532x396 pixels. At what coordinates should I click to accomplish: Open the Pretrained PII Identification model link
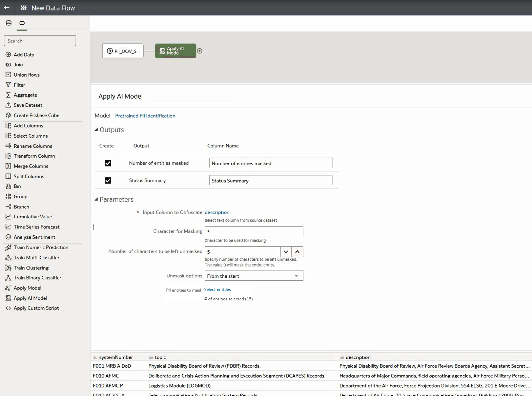tap(145, 116)
